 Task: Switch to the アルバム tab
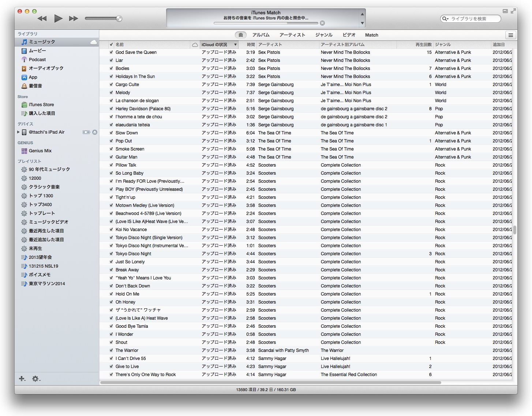[x=261, y=35]
